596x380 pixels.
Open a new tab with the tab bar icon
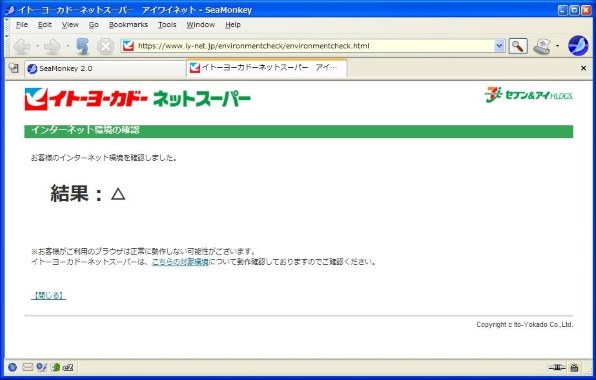pos(14,68)
